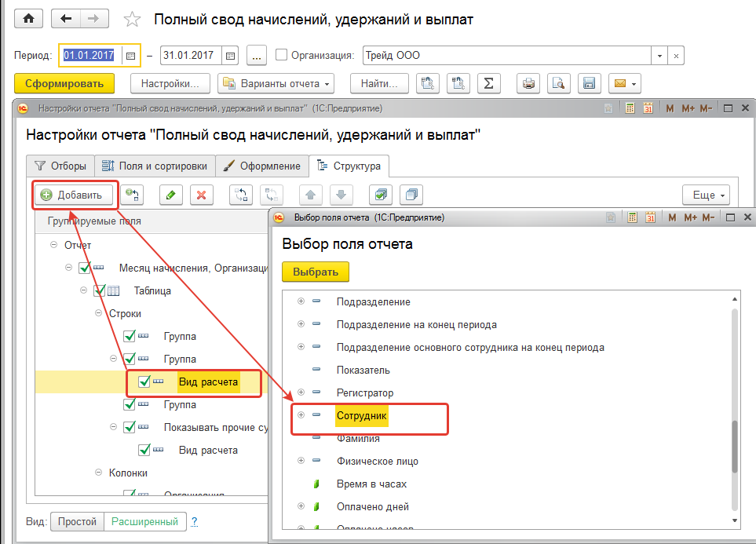Open calendar picker for the start date
Image resolution: width=756 pixels, height=544 pixels.
tap(130, 56)
